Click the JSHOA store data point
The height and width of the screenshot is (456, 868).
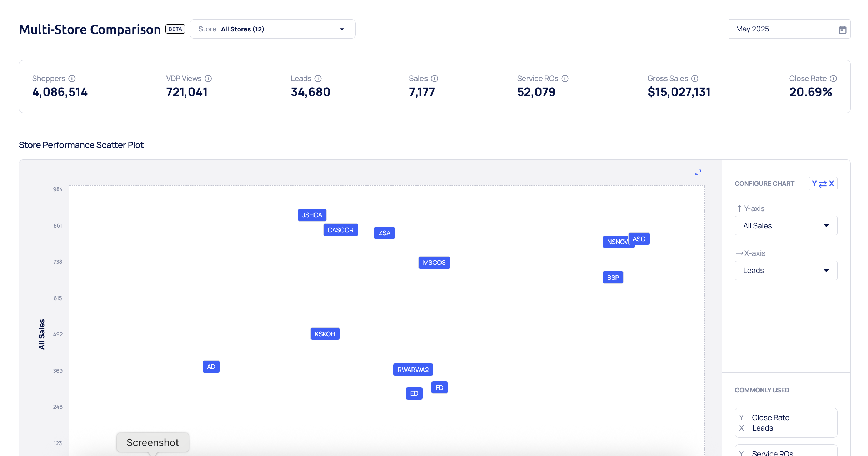pos(312,215)
